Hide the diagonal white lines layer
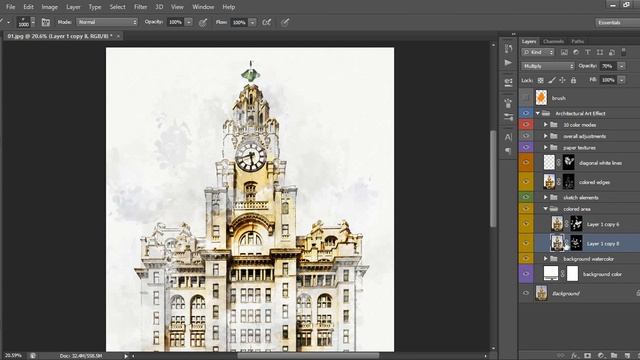The image size is (640, 360). [x=526, y=162]
